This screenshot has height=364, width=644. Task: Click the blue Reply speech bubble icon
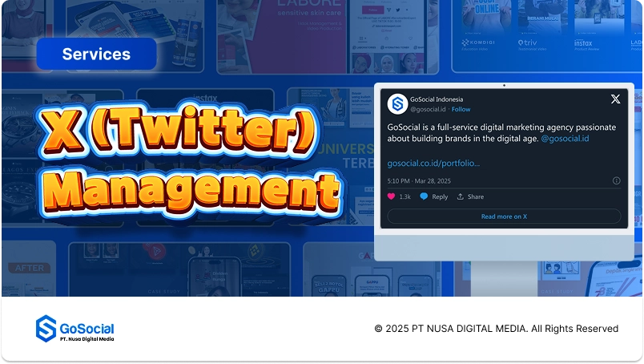pyautogui.click(x=424, y=196)
